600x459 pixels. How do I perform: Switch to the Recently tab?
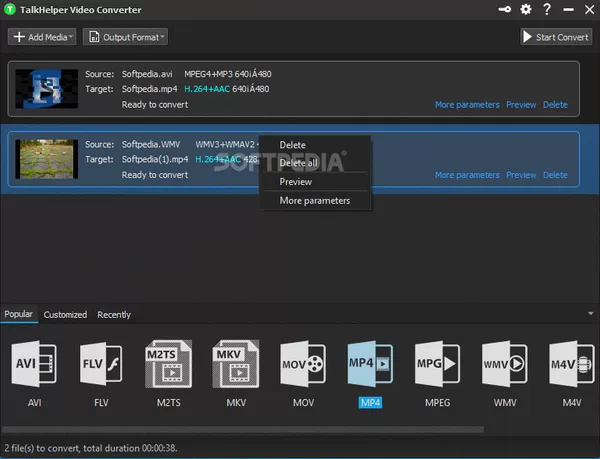[114, 315]
